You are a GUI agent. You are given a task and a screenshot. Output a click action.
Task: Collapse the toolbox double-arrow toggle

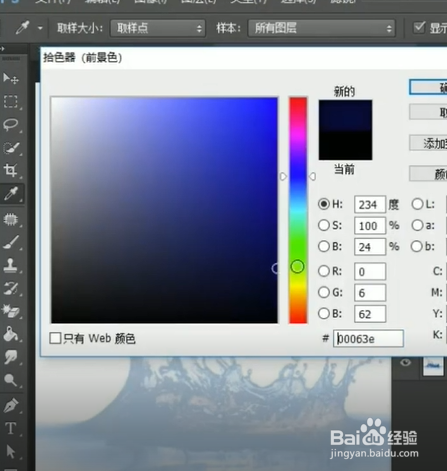3,49
